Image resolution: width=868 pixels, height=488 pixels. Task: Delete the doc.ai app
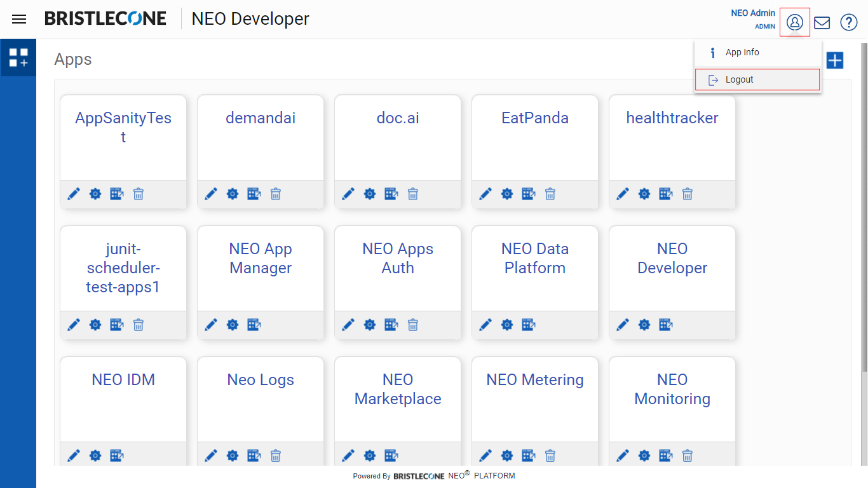click(413, 194)
